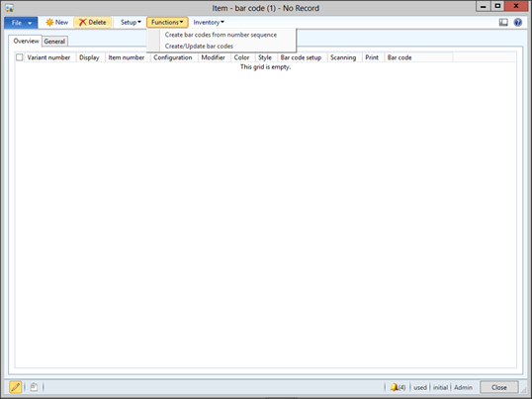Screen dimensions: 532x399
Task: Click the Configuration column header
Action: [x=174, y=57]
